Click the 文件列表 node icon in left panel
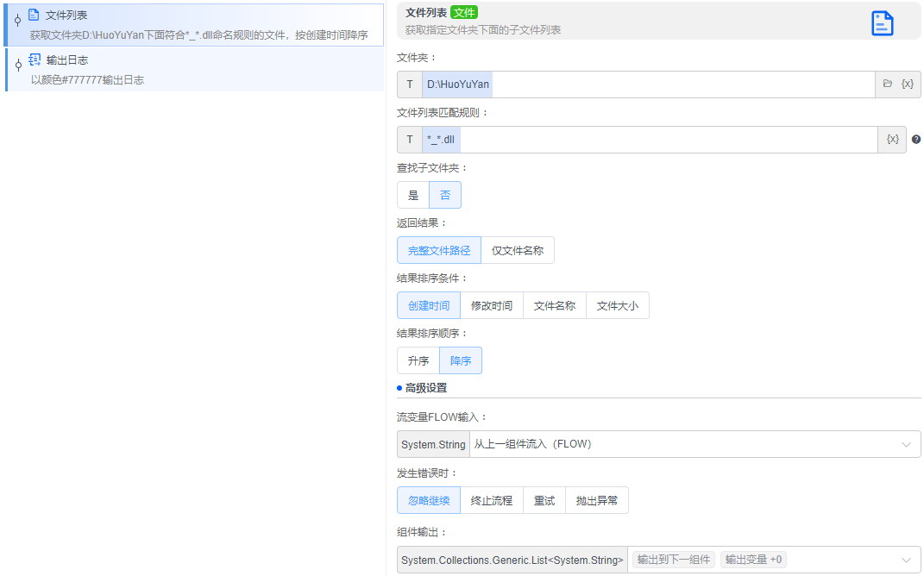The width and height of the screenshot is (924, 576). coord(31,14)
